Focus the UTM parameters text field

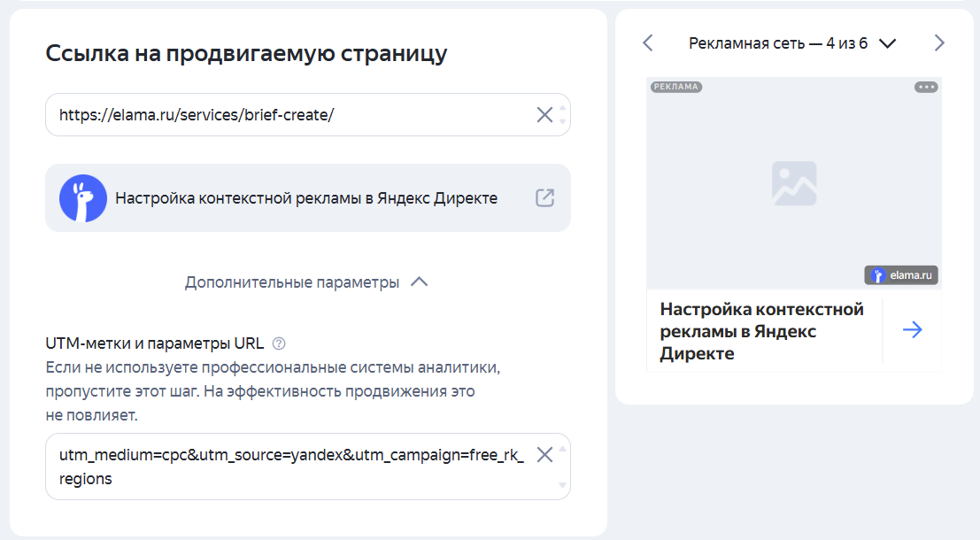(307, 467)
